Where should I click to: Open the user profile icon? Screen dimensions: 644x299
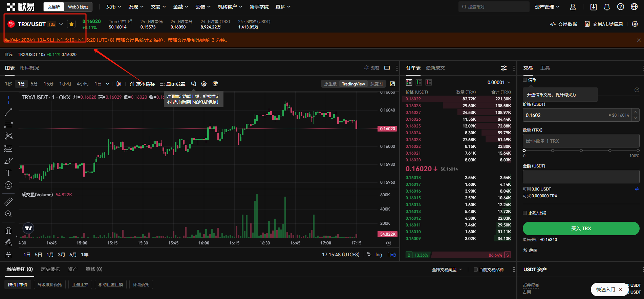point(573,7)
